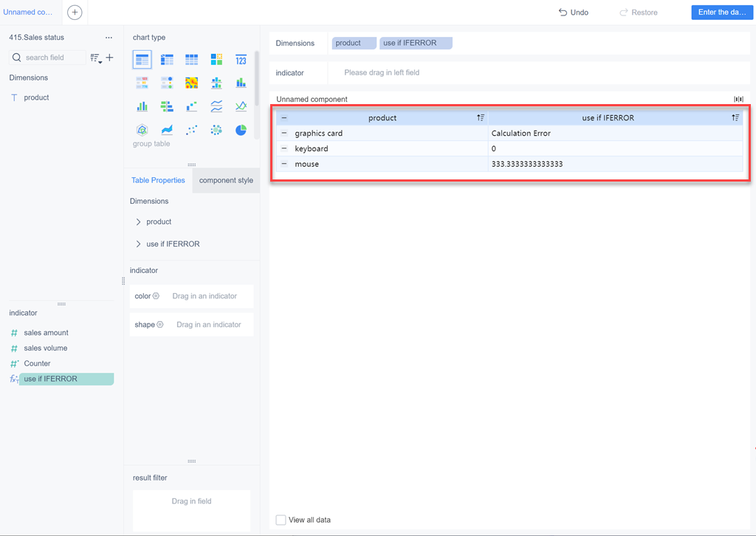Open the Unnamed co... component tab

coord(28,12)
